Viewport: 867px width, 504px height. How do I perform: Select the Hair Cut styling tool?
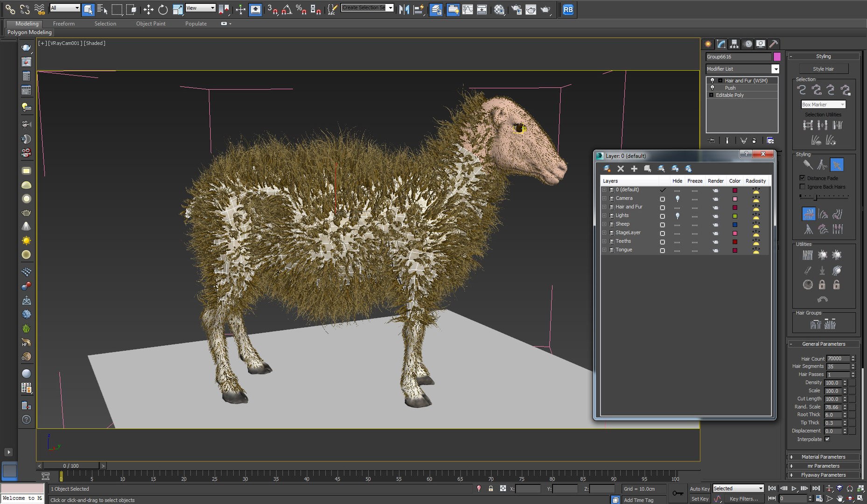[822, 165]
